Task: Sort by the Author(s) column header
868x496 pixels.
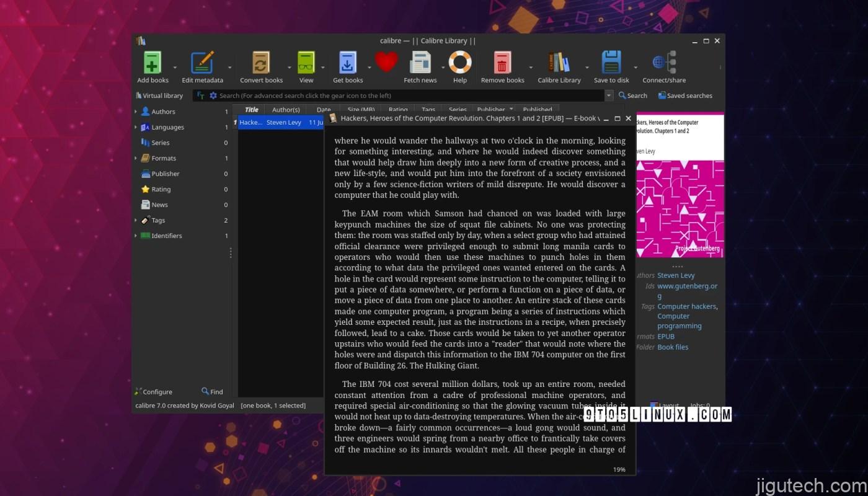Action: coord(286,110)
